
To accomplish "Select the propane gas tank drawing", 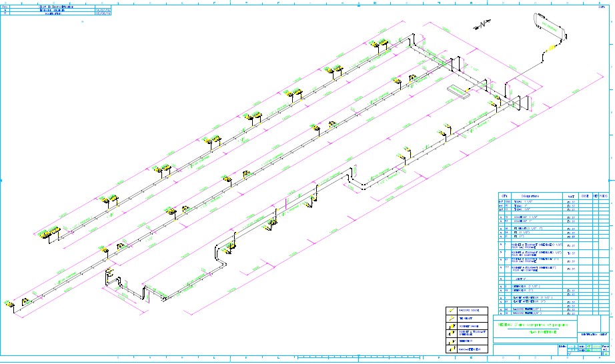I will [551, 27].
